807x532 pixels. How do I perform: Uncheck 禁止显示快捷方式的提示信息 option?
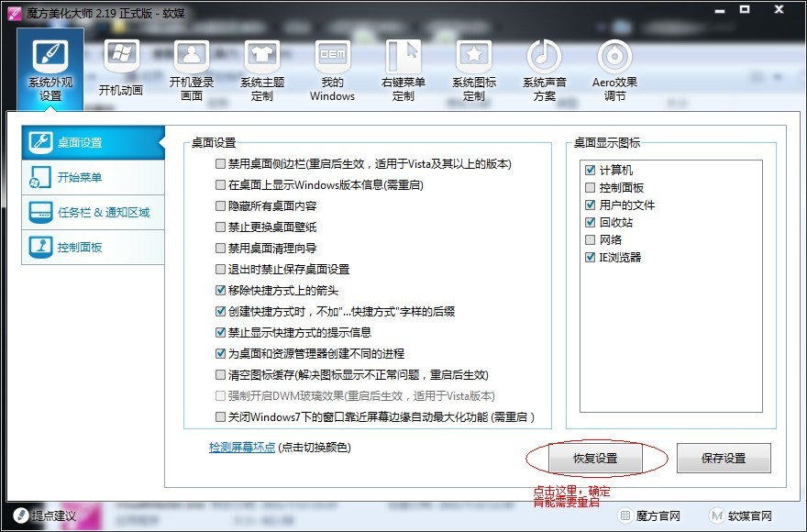coord(220,333)
